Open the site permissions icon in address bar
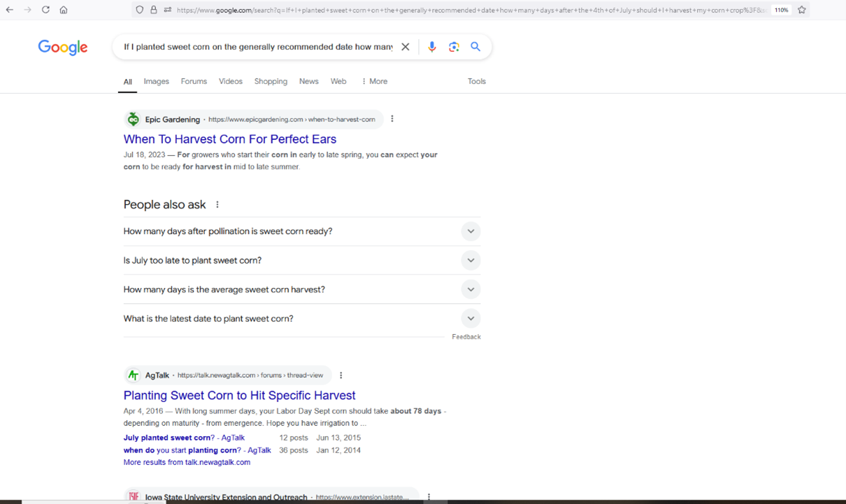This screenshot has height=504, width=846. (168, 10)
